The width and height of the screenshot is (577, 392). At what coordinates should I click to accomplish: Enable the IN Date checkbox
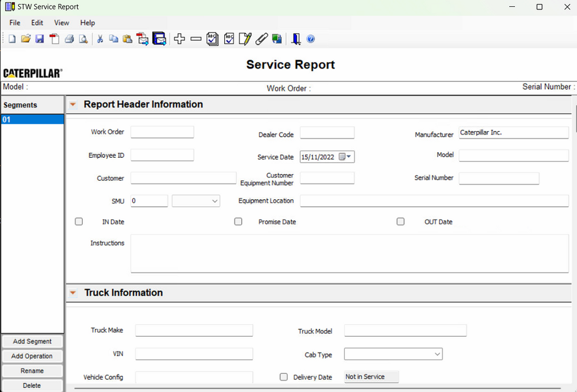coord(79,222)
